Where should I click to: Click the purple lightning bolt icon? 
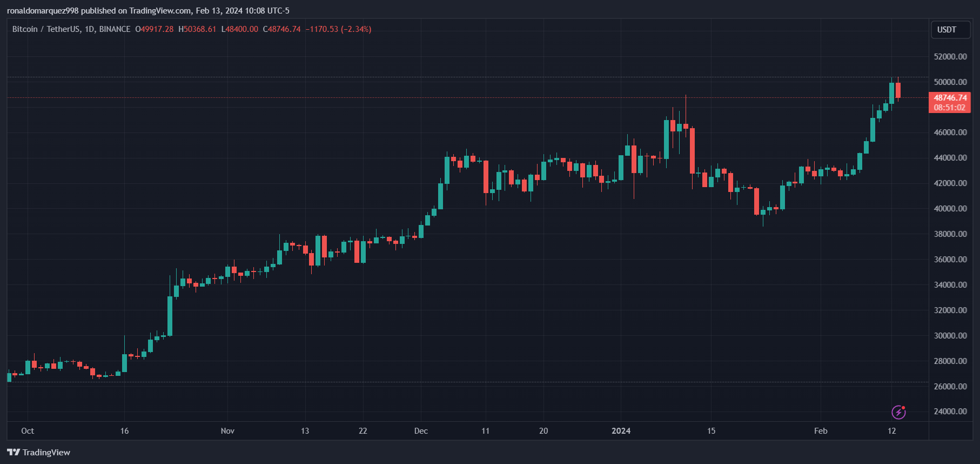(x=898, y=412)
